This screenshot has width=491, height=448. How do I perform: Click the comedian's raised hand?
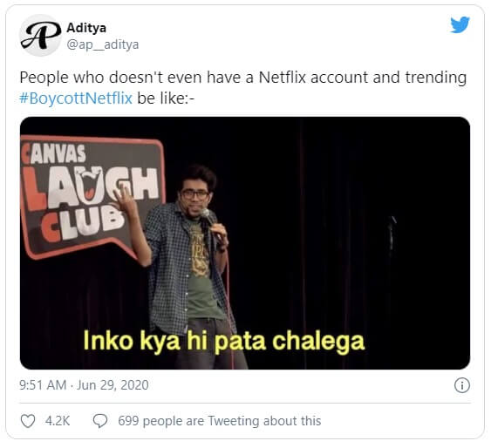126,199
